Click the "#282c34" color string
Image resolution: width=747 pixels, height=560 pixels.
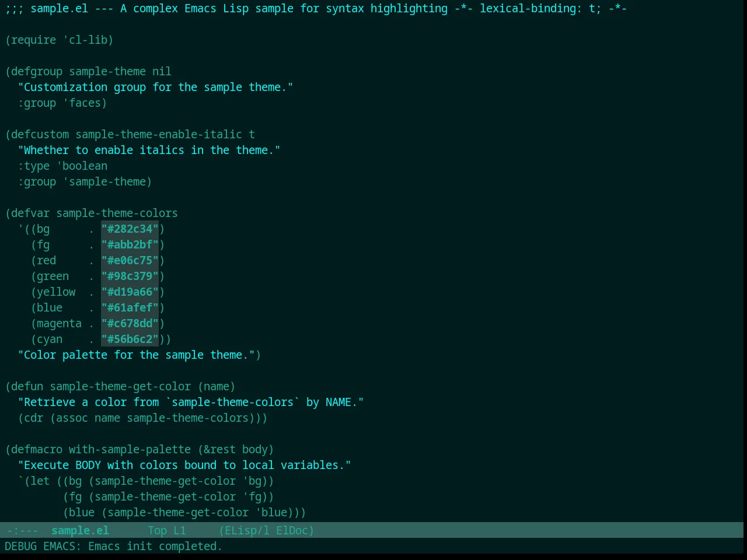[130, 229]
